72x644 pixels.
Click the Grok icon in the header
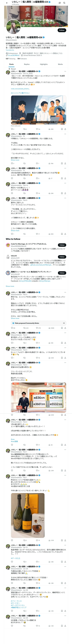tap(60, 3)
